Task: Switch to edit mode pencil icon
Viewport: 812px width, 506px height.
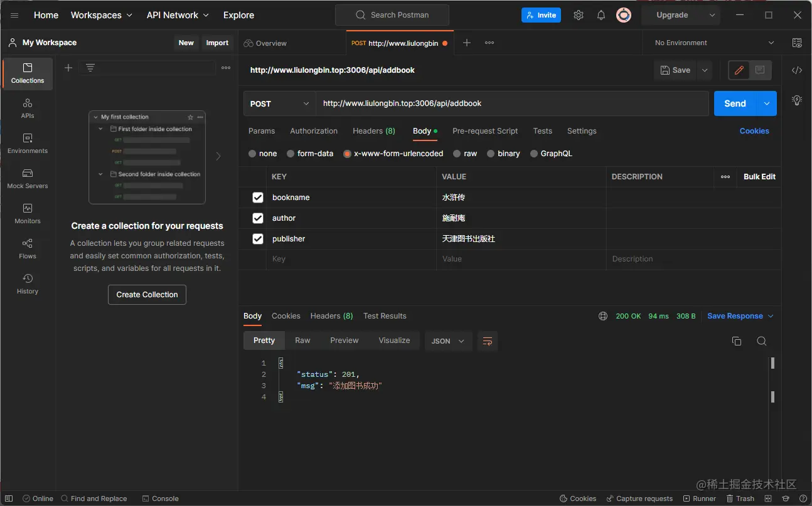Action: click(739, 70)
